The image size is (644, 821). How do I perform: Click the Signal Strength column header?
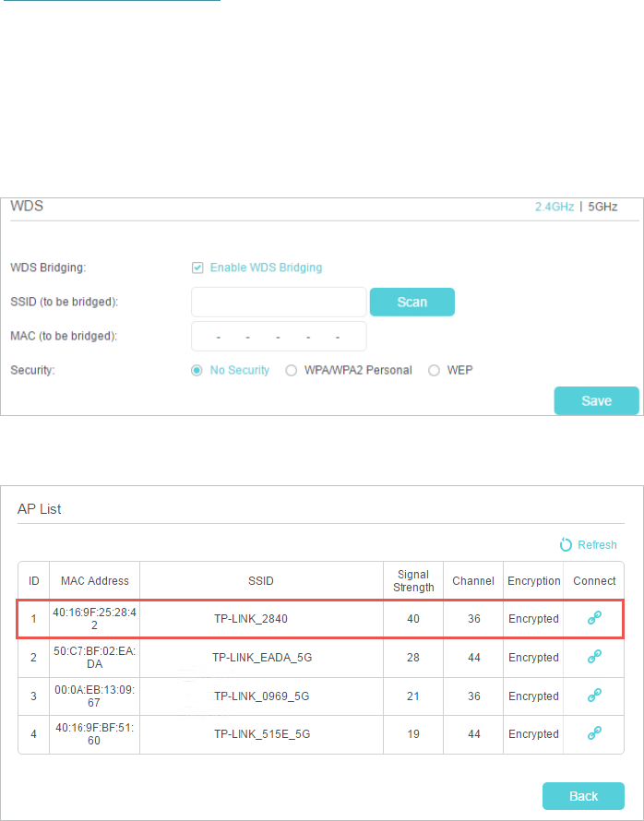413,581
